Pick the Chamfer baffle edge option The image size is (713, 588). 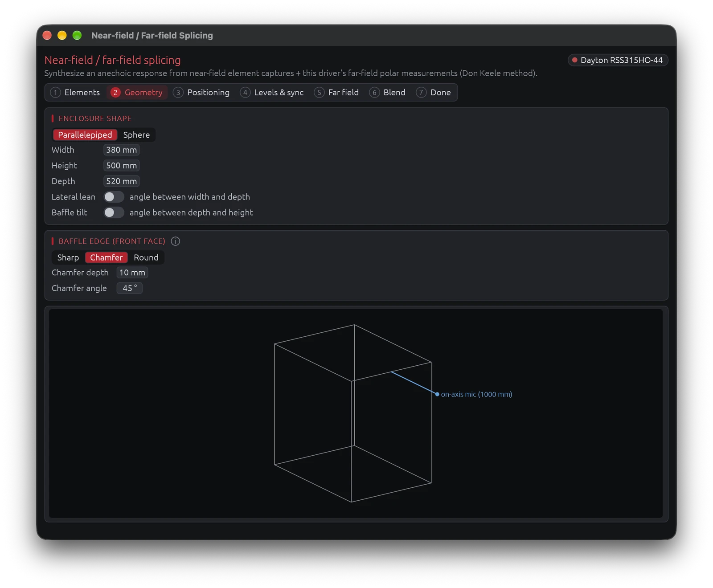coord(106,257)
